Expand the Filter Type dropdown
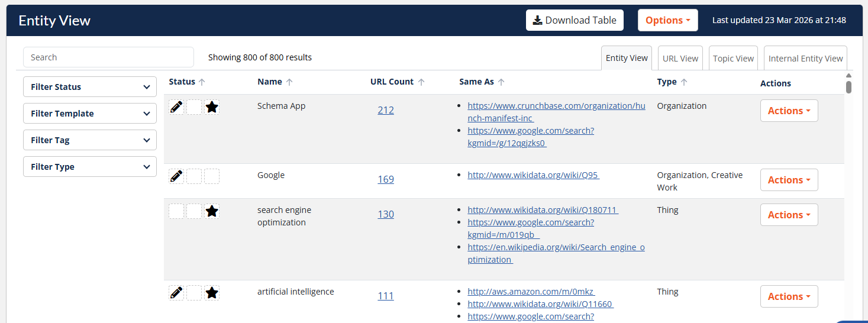 click(90, 167)
